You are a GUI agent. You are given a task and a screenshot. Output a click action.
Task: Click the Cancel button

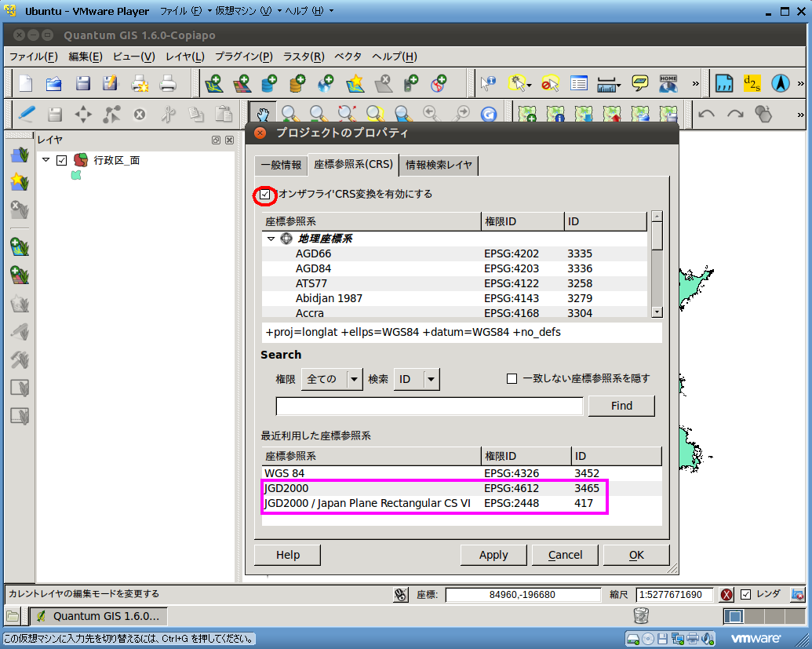pos(565,555)
